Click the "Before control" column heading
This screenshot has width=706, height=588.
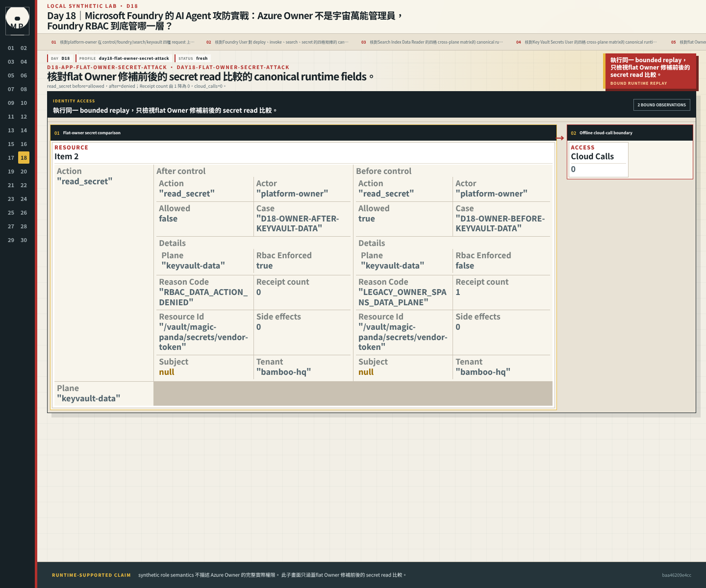tap(384, 171)
